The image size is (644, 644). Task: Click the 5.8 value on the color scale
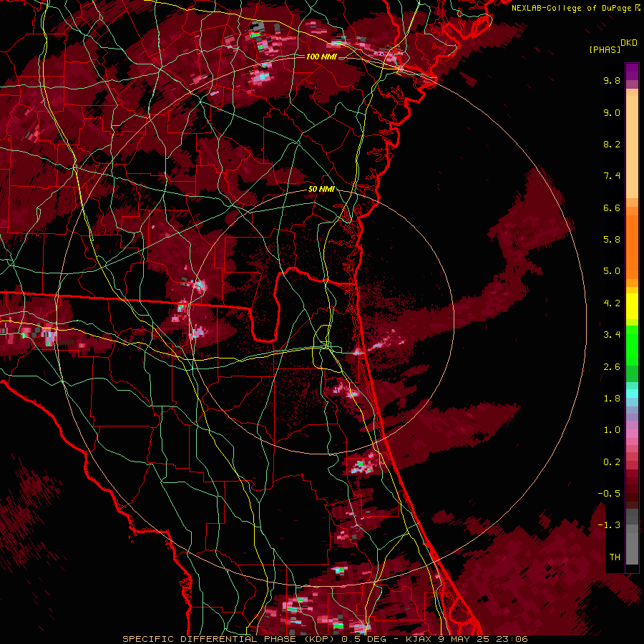(x=612, y=240)
